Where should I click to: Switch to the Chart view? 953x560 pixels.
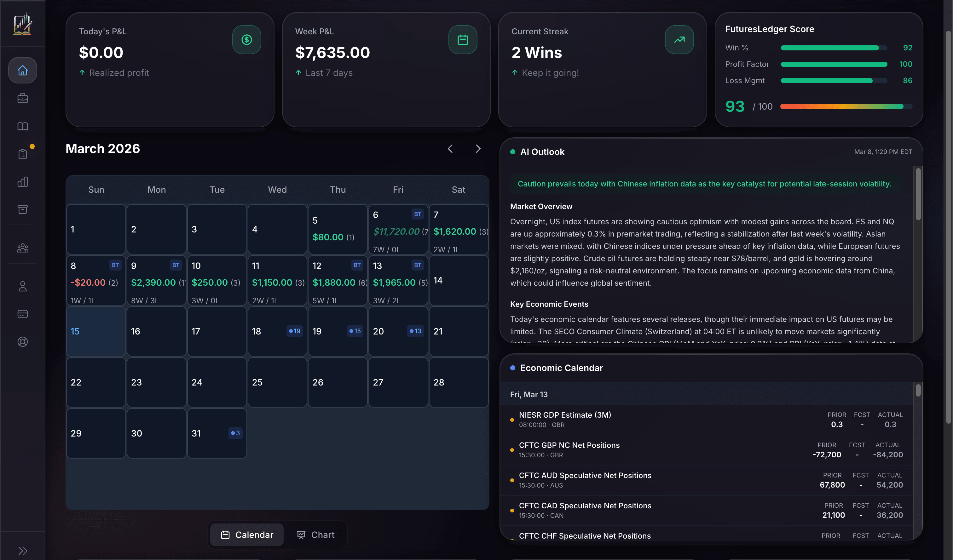[316, 534]
